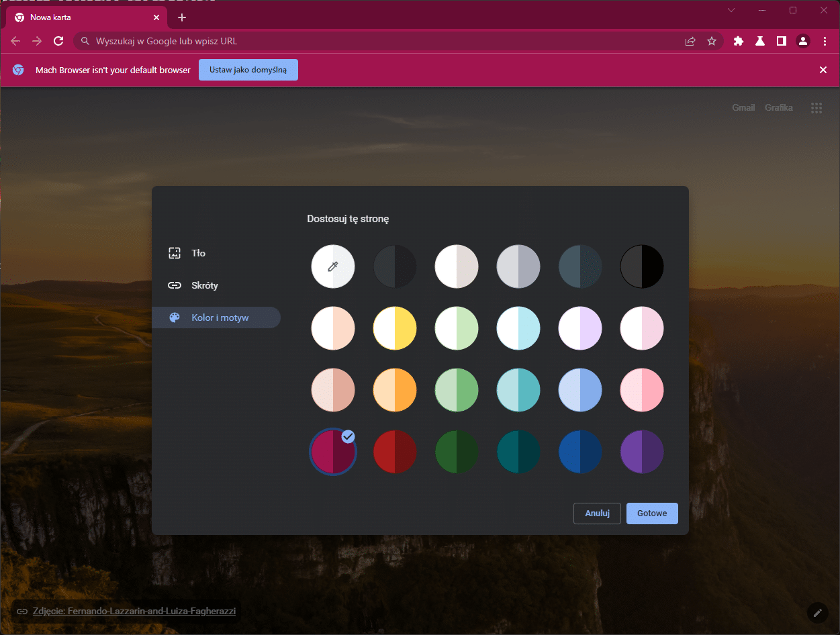
Task: Click the pencil customize icon bottom right
Action: point(816,612)
